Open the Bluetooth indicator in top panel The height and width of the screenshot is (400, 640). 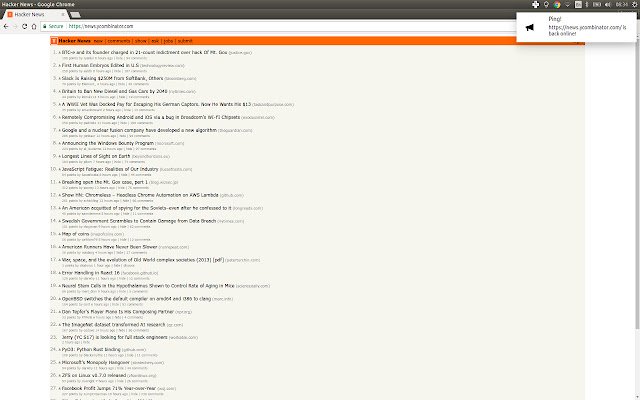587,4
